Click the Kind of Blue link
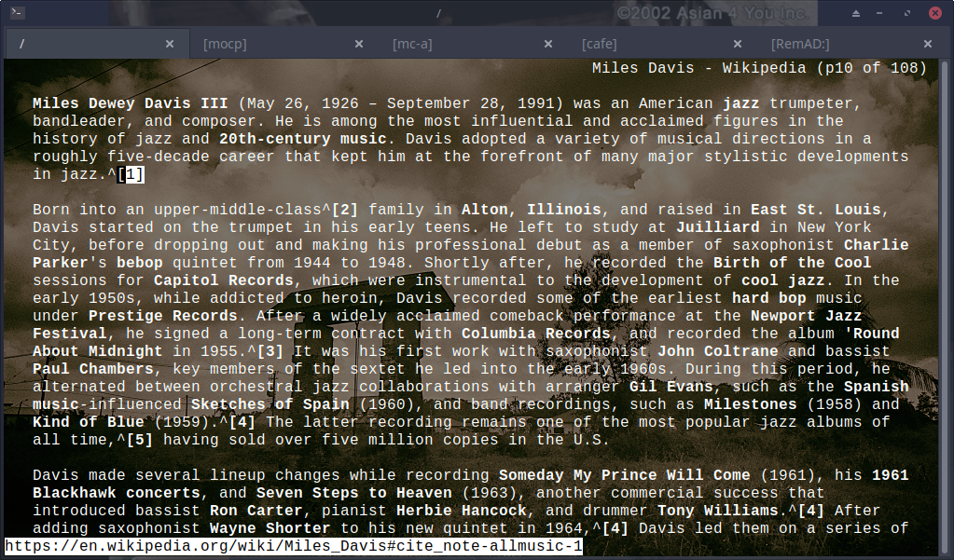The image size is (954, 560). pyautogui.click(x=89, y=422)
